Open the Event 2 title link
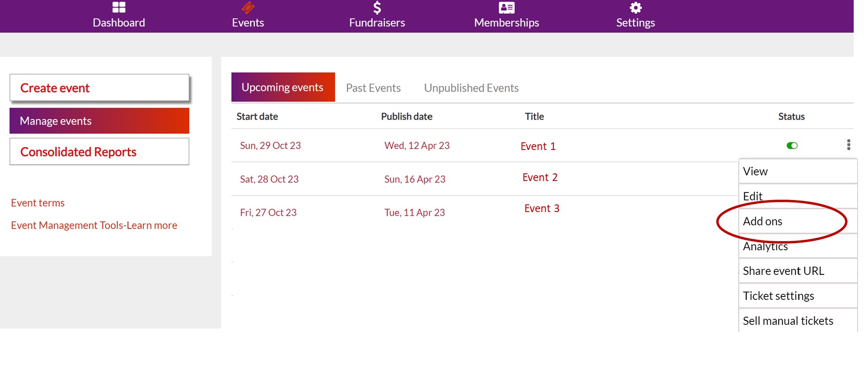This screenshot has height=383, width=868. pos(540,177)
